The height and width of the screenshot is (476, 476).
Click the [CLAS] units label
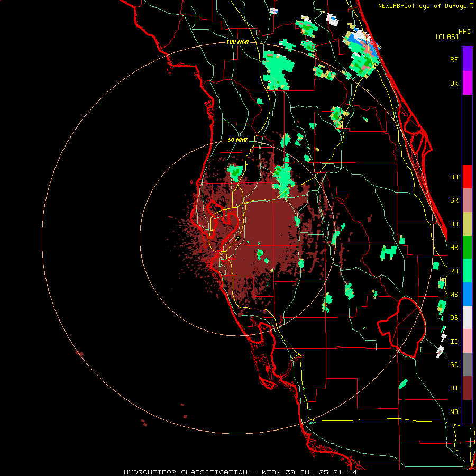447,37
